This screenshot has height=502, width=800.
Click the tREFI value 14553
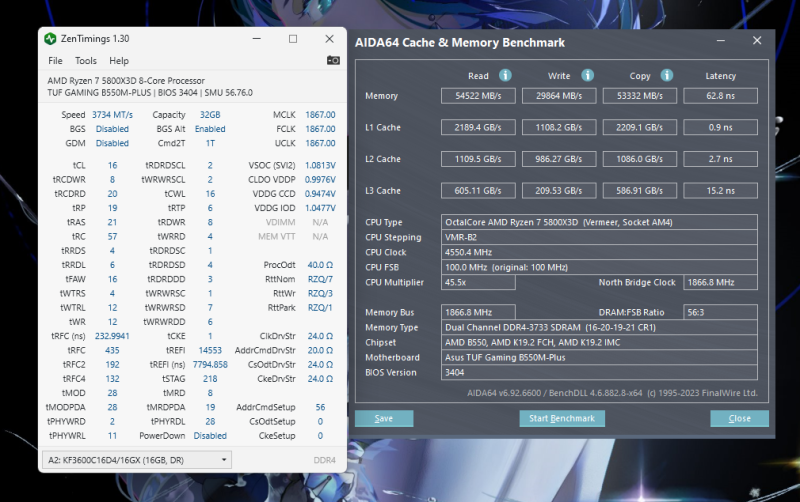pos(210,350)
